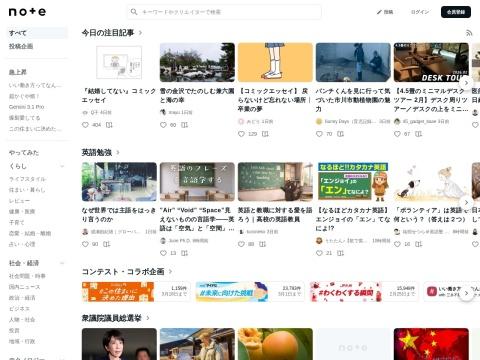Open the やってみた sidebar link
Screen dimensions: 480x360
coord(24,153)
